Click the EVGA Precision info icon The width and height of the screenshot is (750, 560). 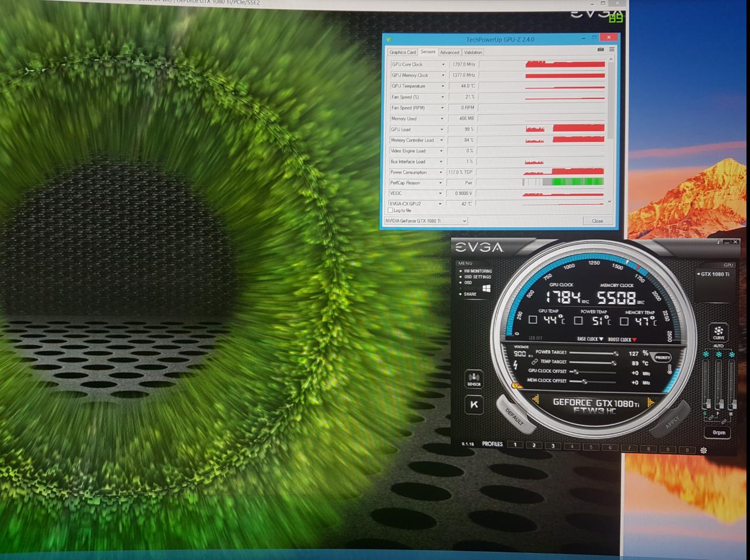(x=718, y=241)
